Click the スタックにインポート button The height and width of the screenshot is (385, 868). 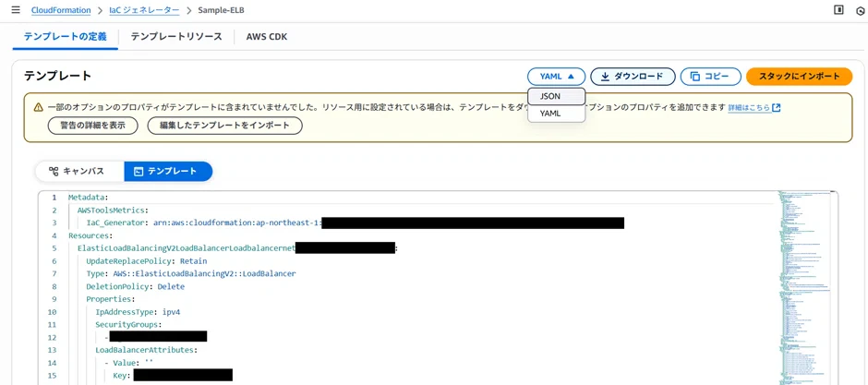point(800,77)
